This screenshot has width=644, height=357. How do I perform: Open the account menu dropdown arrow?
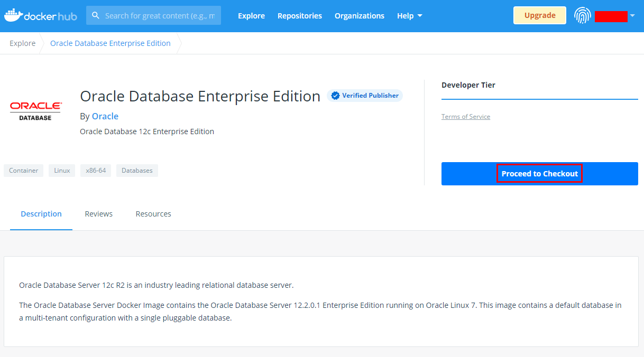point(632,16)
